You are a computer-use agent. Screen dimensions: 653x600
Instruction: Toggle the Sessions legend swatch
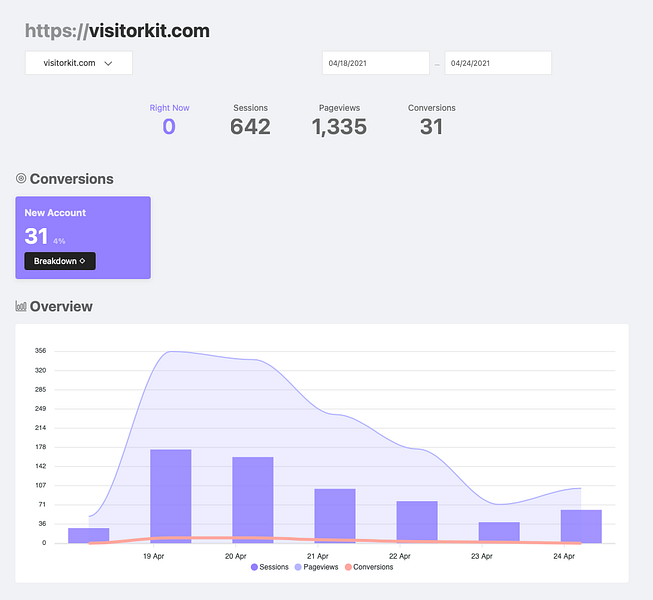pyautogui.click(x=254, y=567)
